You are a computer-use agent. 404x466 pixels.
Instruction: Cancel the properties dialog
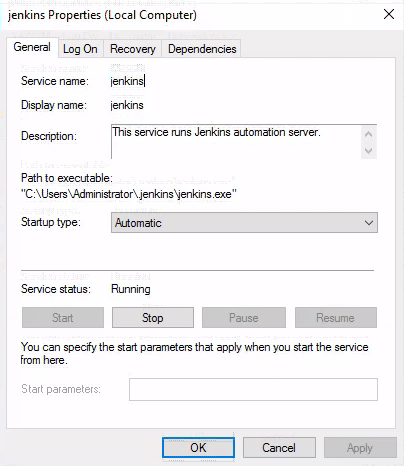pyautogui.click(x=279, y=447)
